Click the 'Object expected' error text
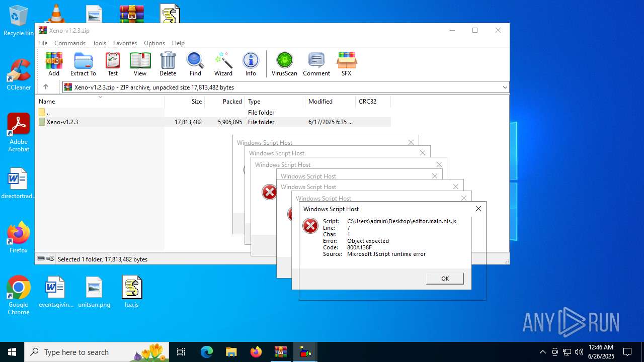 click(x=368, y=241)
